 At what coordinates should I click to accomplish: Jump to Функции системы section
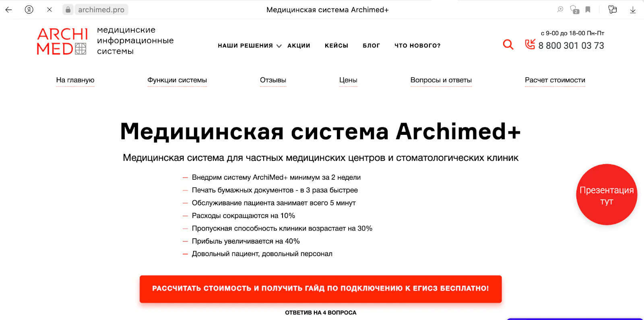[x=177, y=80]
